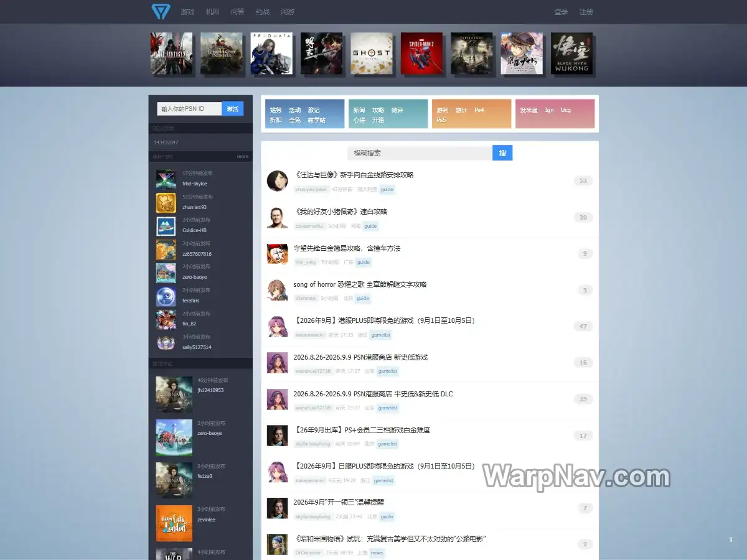Click the T back-to-top button

pos(731,540)
